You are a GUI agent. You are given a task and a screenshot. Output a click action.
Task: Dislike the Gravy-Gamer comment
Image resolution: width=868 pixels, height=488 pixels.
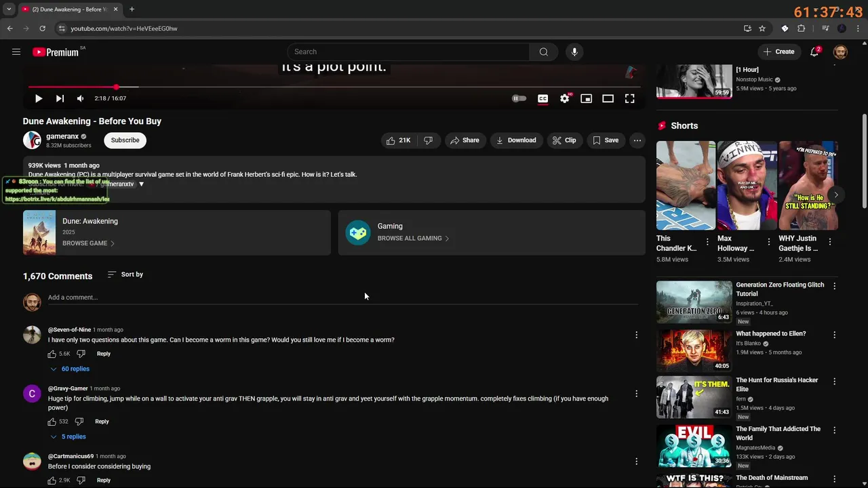click(79, 422)
